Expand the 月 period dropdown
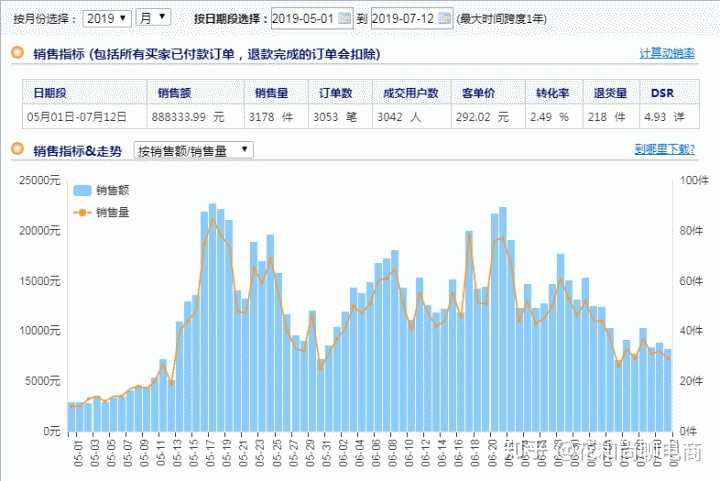Viewport: 720px width, 481px height. 152,18
